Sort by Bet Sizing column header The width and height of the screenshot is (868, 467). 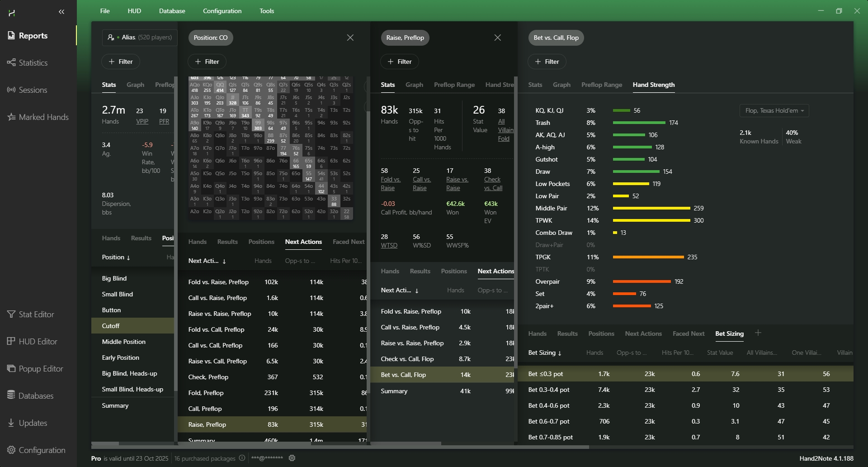coord(544,353)
